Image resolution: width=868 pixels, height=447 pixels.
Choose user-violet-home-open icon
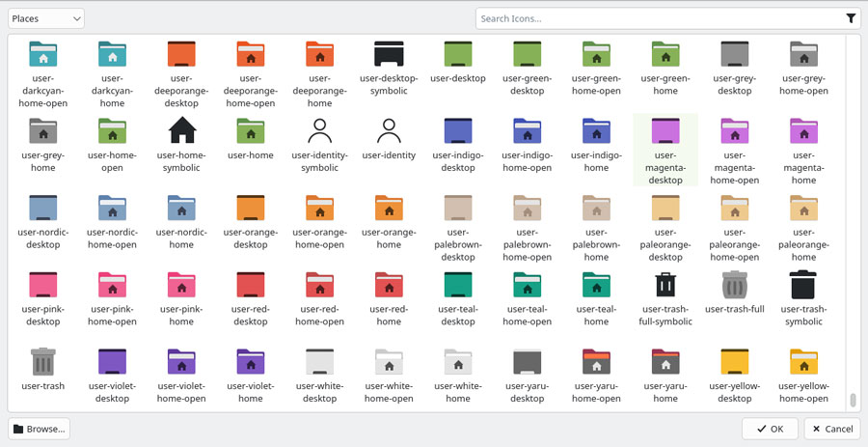pos(181,361)
